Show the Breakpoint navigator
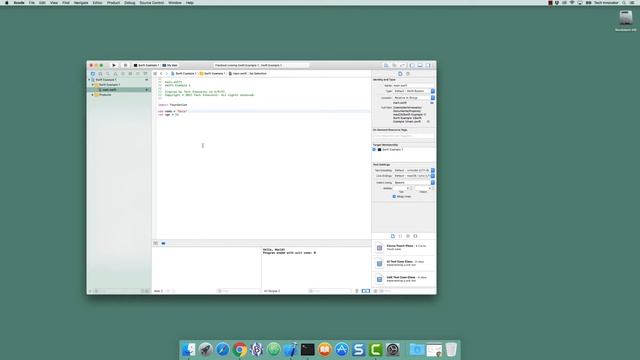 (138, 74)
